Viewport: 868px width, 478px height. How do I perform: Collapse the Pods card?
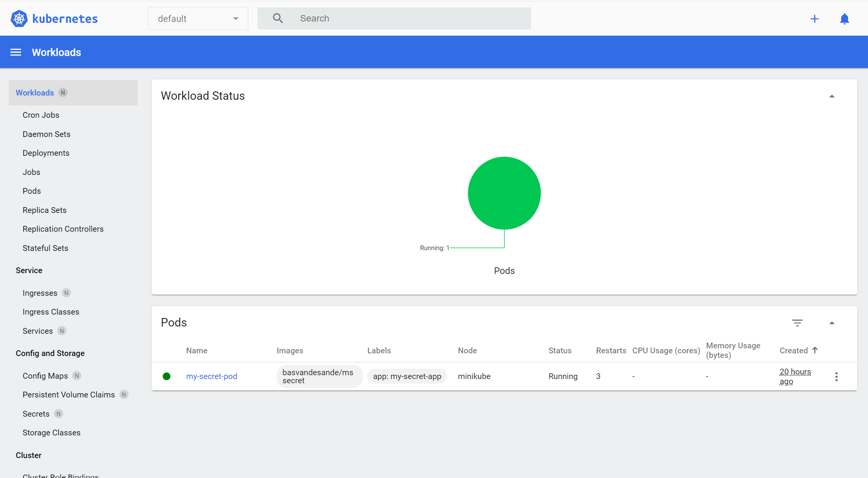click(x=832, y=323)
